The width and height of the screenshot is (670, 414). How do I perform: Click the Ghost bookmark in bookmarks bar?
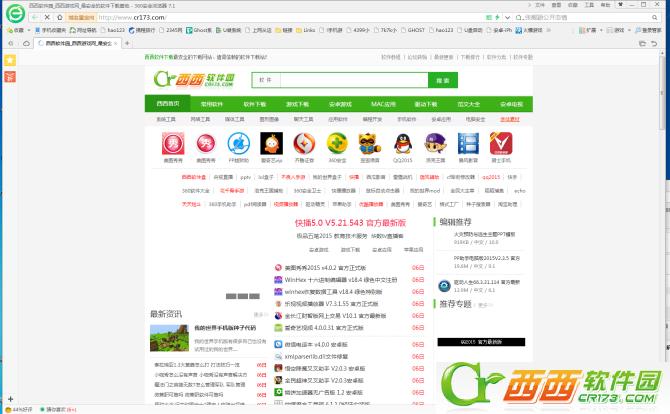(199, 30)
